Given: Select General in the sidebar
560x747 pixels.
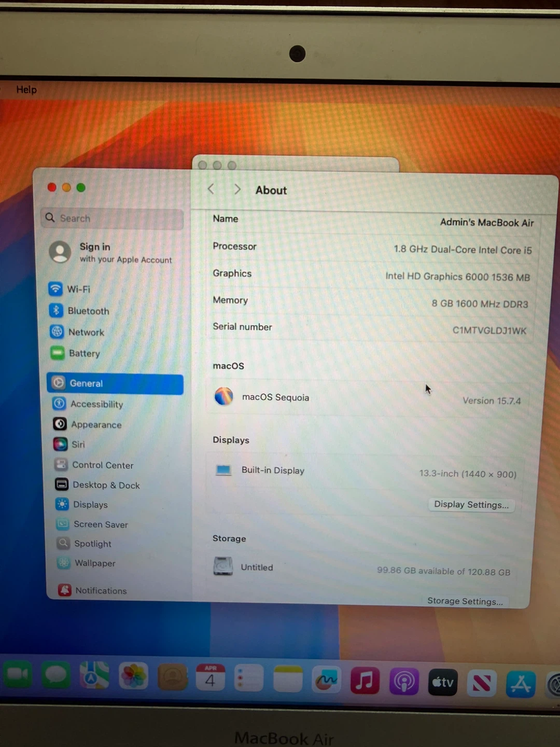Looking at the screenshot, I should 115,383.
